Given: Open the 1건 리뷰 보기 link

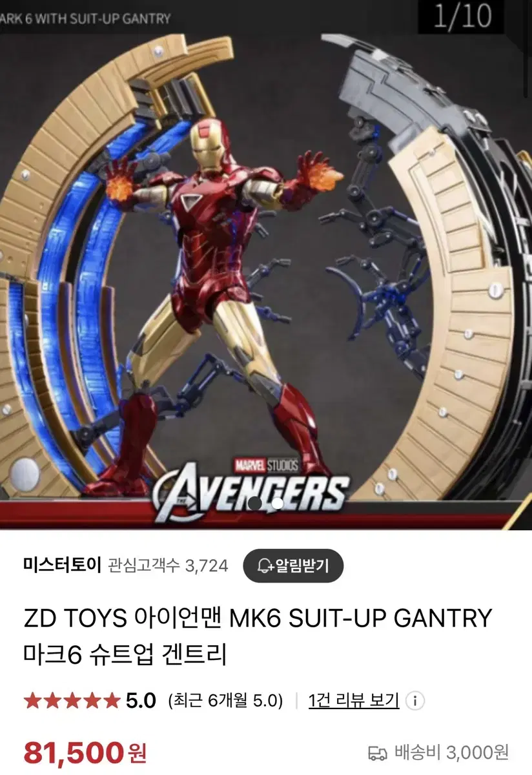Looking at the screenshot, I should coord(354,701).
